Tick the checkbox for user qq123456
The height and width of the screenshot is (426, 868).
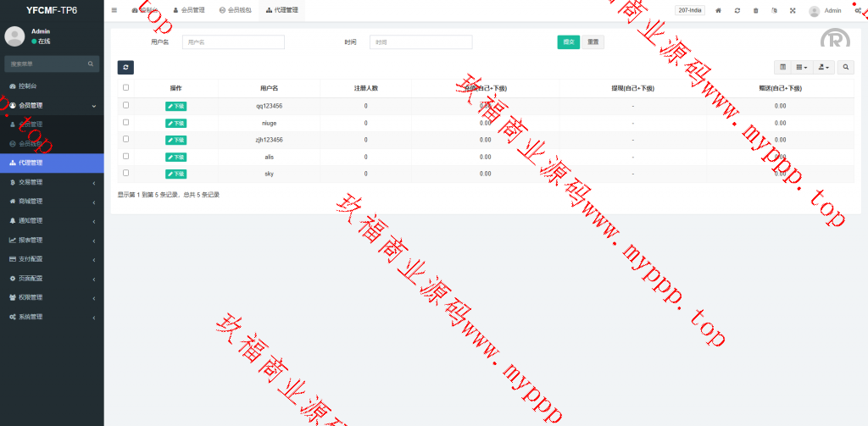pyautogui.click(x=126, y=105)
